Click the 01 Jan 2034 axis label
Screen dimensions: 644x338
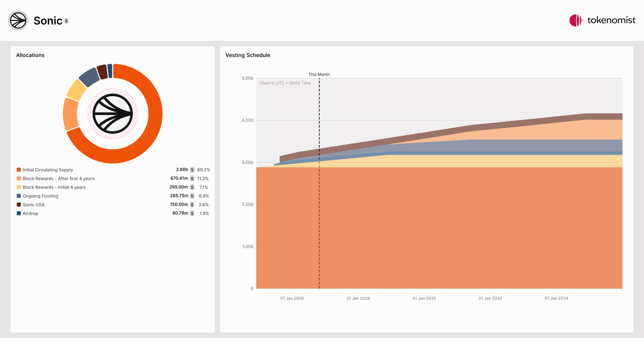[x=556, y=298]
